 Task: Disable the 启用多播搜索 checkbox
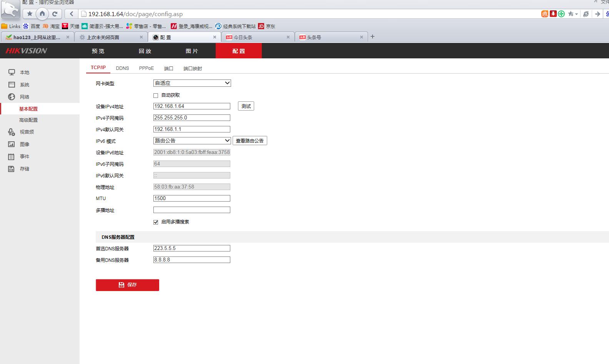click(156, 222)
